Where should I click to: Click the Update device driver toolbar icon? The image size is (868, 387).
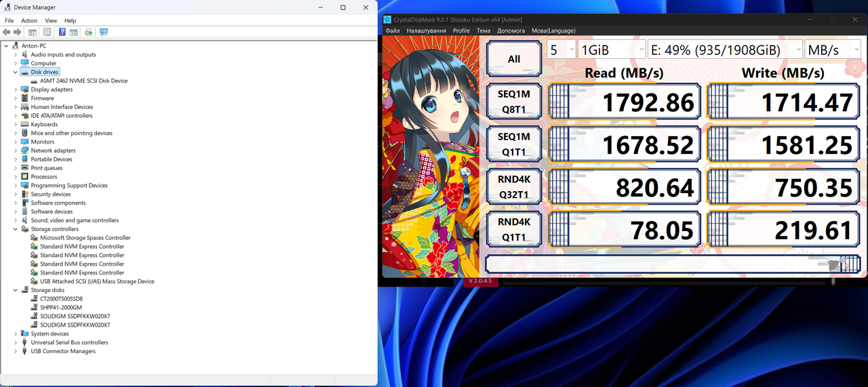89,32
